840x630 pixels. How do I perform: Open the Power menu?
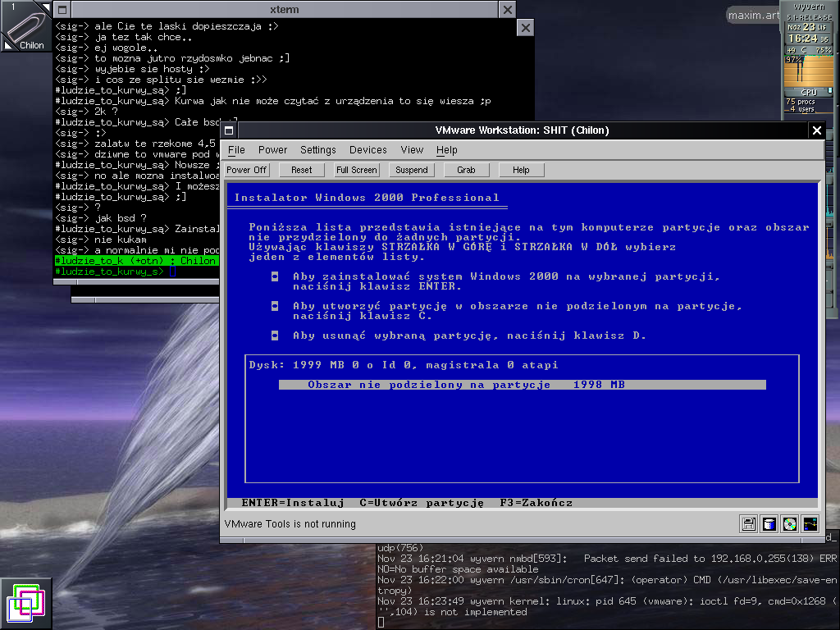click(272, 150)
